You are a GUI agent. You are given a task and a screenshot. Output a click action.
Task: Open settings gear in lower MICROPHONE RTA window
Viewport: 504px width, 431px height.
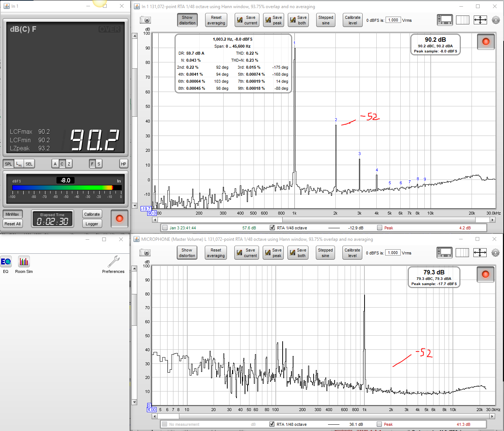(x=496, y=253)
